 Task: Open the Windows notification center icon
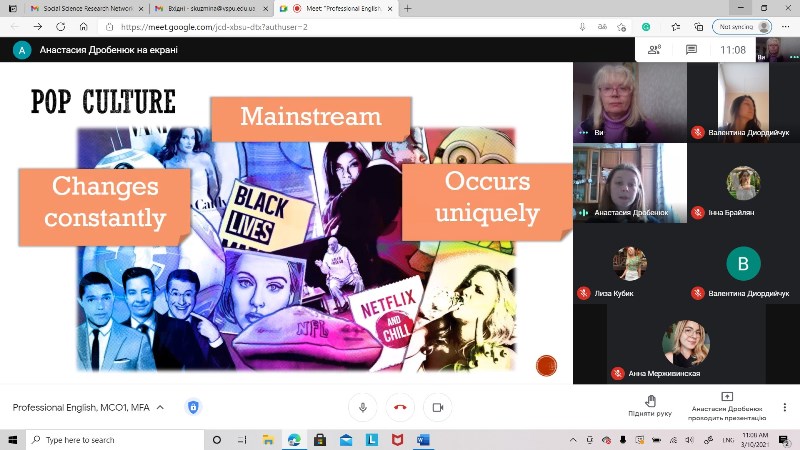pyautogui.click(x=784, y=440)
